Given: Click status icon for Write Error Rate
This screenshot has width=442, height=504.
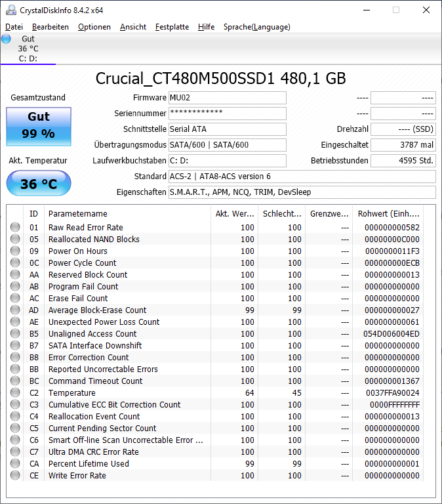Looking at the screenshot, I should [15, 475].
